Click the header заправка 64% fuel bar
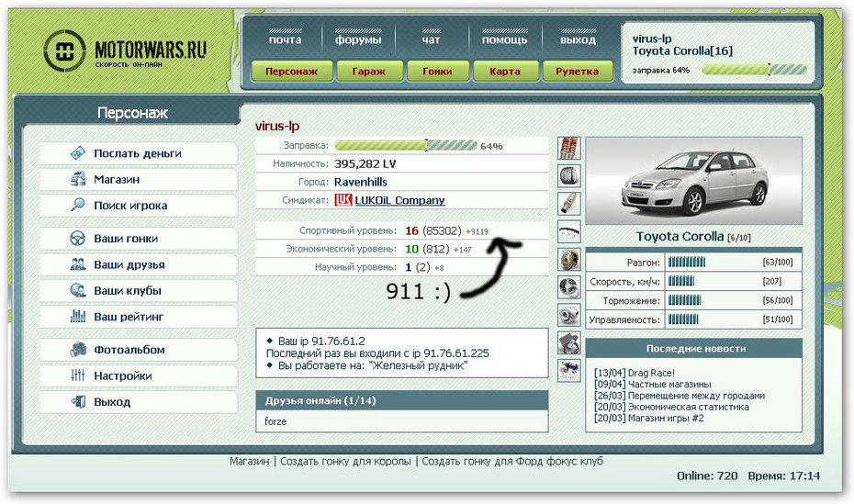 754,70
